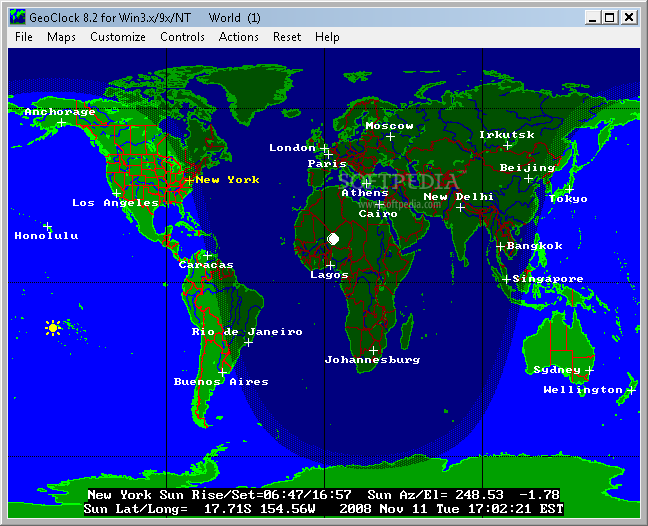Click the Singapore cross marker
The height and width of the screenshot is (526, 648).
506,279
